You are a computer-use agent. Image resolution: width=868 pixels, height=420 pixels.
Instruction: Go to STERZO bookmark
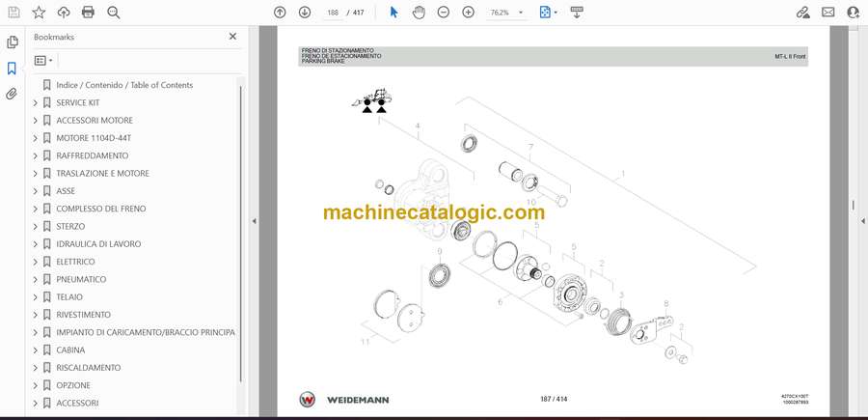click(70, 227)
